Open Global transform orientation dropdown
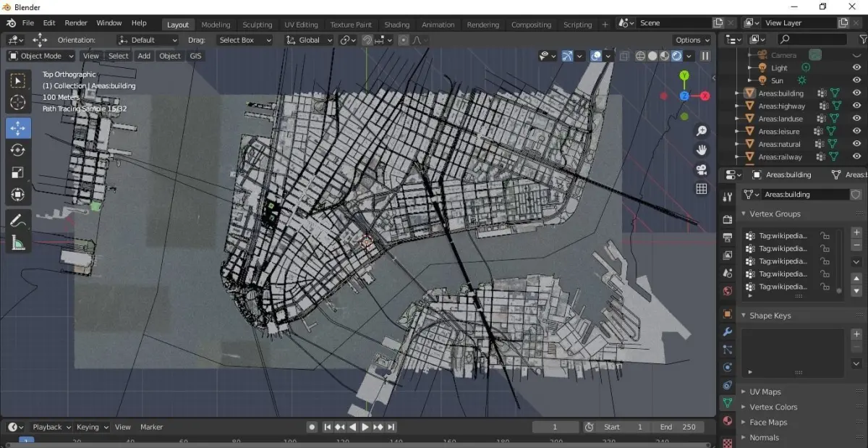The image size is (868, 448). tap(310, 40)
